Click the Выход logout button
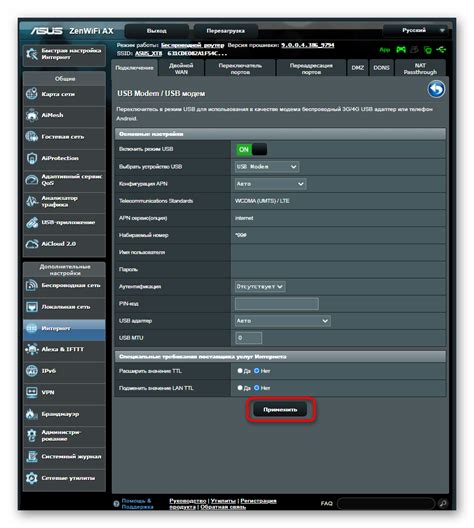 pyautogui.click(x=157, y=31)
